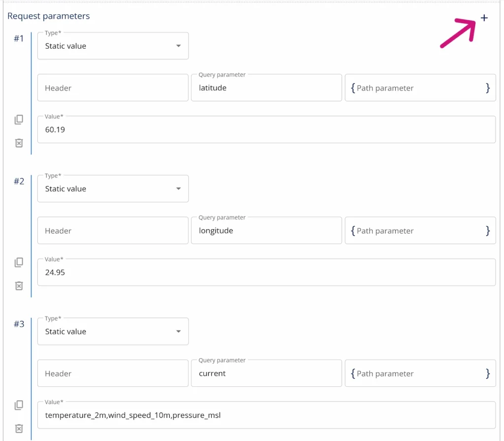Select the latitude Query parameter field

click(266, 88)
